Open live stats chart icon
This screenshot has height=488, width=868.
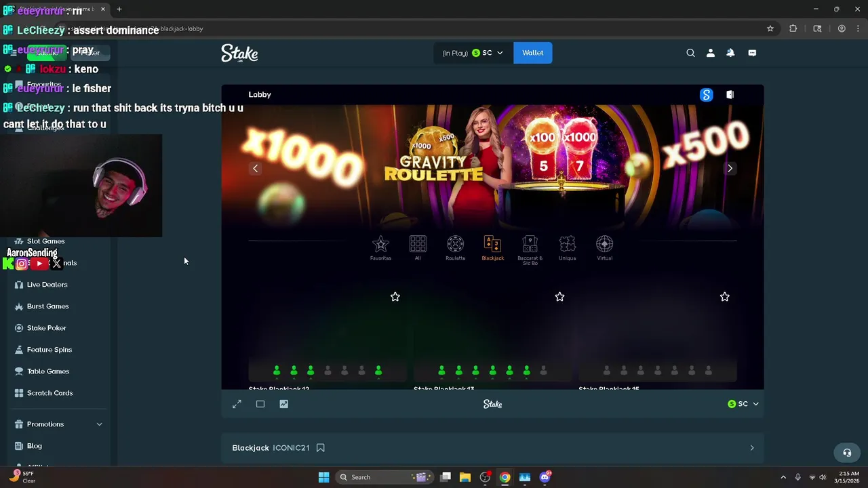click(x=283, y=404)
